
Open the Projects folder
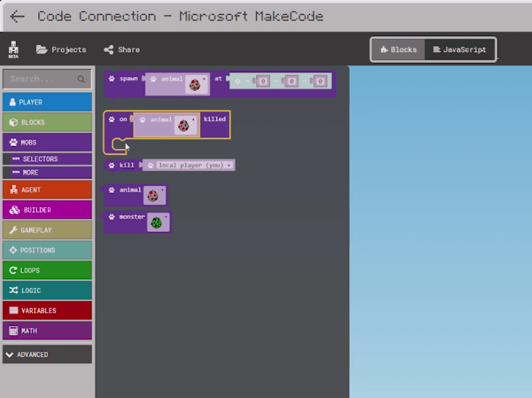(x=61, y=50)
